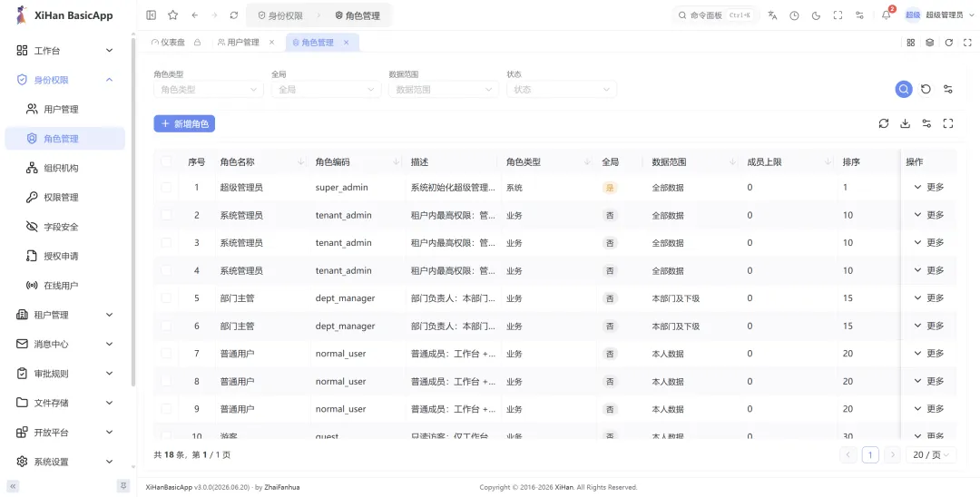980x497 pixels.
Task: Open the 状态 filter dropdown
Action: point(562,89)
